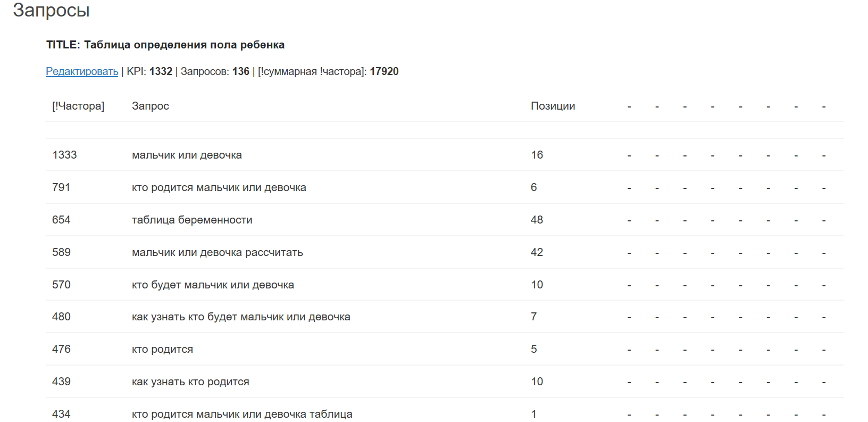Open the Редактировать link
This screenshot has height=422, width=868.
click(82, 71)
